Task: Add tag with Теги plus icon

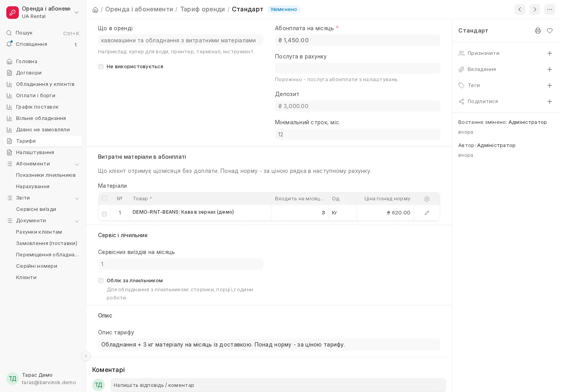Action: tap(550, 85)
